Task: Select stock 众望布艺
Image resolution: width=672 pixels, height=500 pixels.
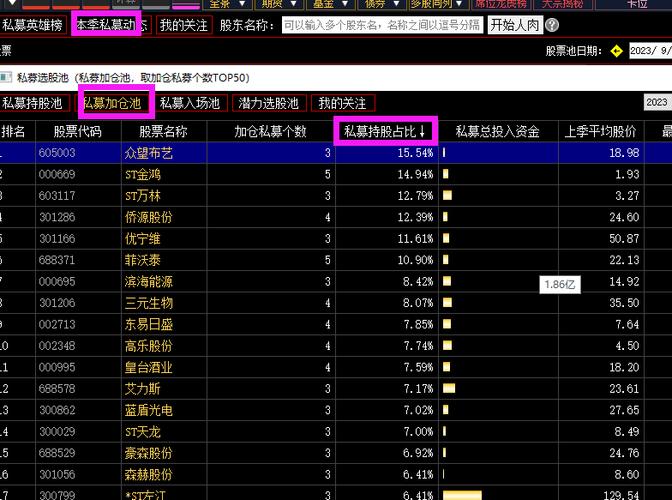Action: click(x=149, y=153)
